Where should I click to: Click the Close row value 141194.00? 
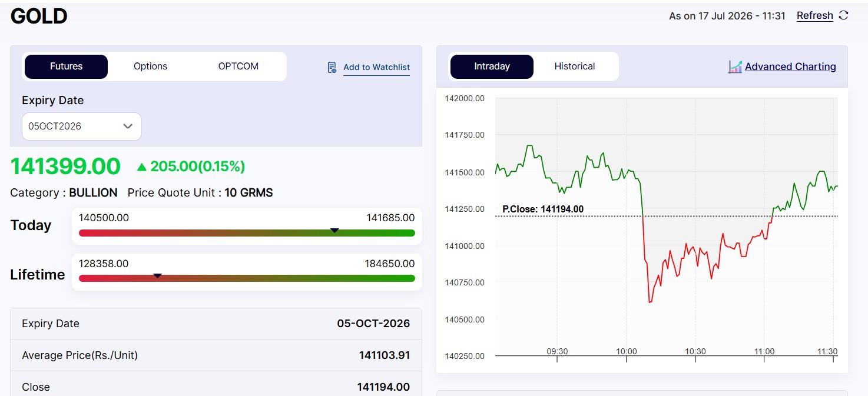pyautogui.click(x=383, y=387)
